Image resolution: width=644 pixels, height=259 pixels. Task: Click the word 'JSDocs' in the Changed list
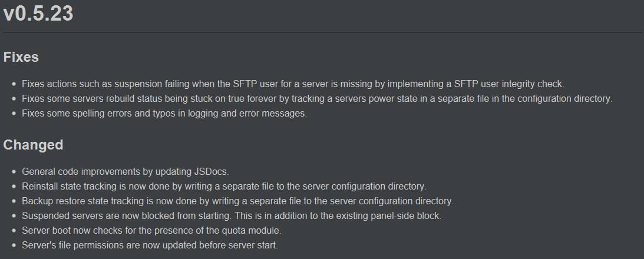(x=212, y=171)
